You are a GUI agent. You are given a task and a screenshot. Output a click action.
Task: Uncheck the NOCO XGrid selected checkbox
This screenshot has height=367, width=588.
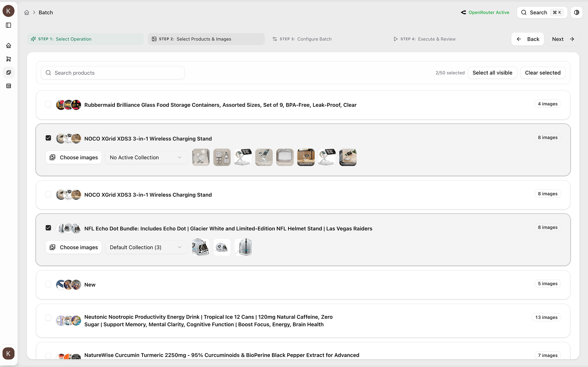tap(48, 138)
